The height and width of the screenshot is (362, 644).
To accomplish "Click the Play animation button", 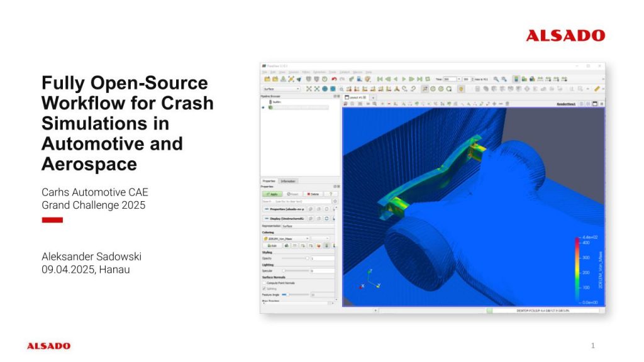I will point(404,79).
